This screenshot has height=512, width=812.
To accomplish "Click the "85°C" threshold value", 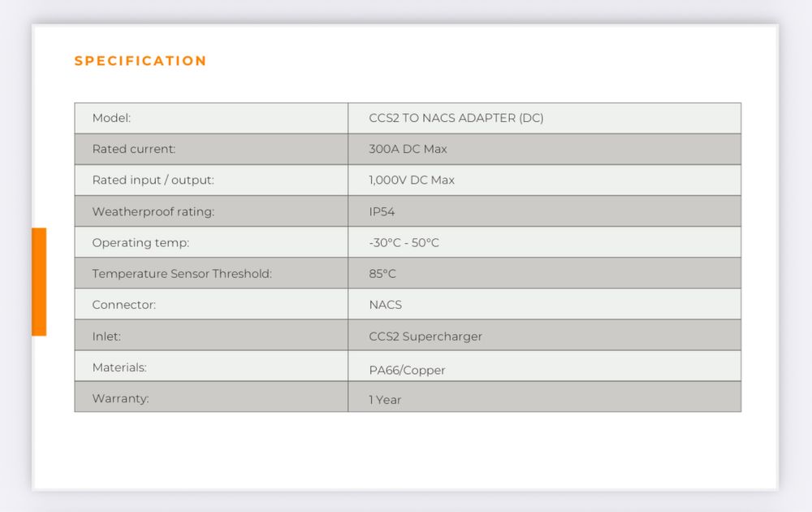I will click(382, 274).
